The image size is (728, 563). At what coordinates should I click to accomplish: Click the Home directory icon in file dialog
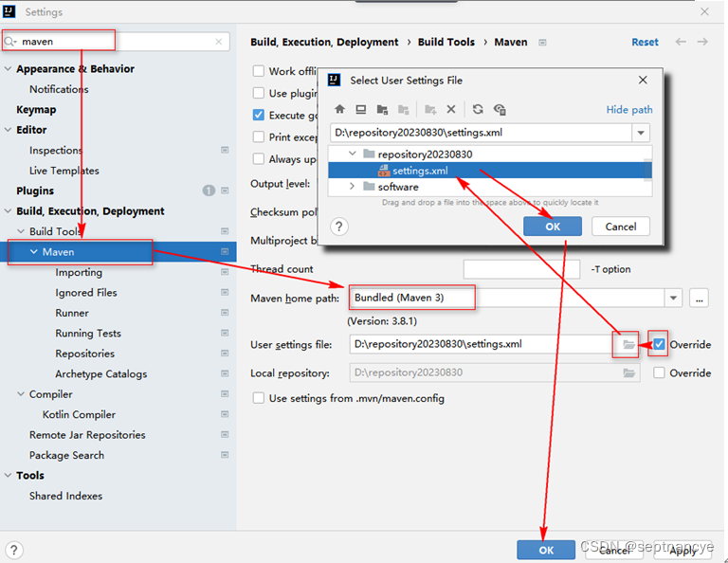click(340, 110)
